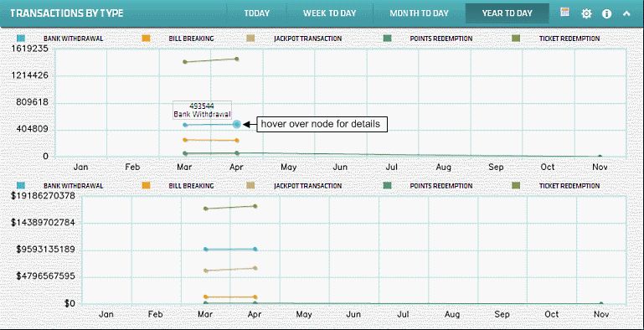Select the Year To Day tab
Image resolution: width=644 pixels, height=330 pixels.
pos(507,13)
